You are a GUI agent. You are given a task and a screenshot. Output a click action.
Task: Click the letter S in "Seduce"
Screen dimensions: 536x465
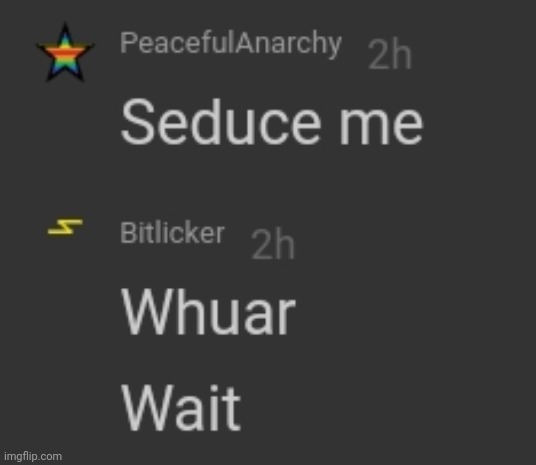[x=136, y=122]
